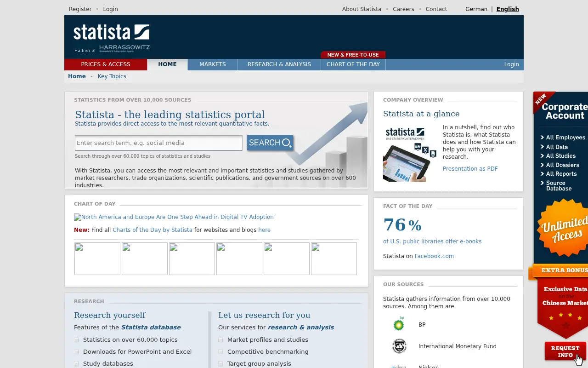This screenshot has width=588, height=368.
Task: Open the CHART OF THE DAY tab
Action: 353,64
